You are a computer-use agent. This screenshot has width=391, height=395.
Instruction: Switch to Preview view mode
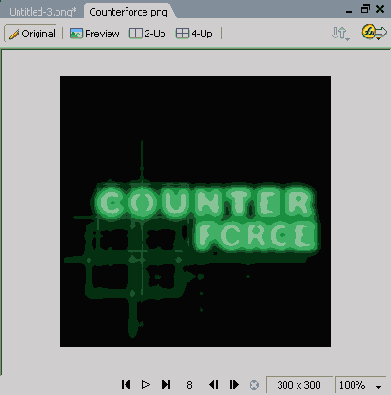click(x=94, y=34)
